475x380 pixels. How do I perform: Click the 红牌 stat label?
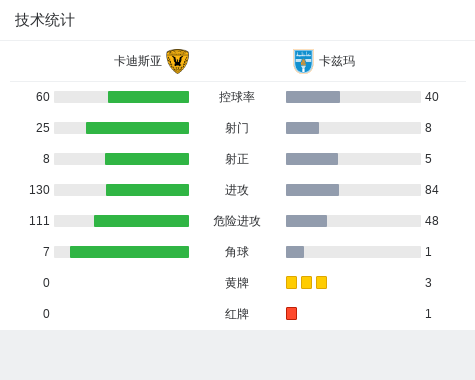point(237,314)
